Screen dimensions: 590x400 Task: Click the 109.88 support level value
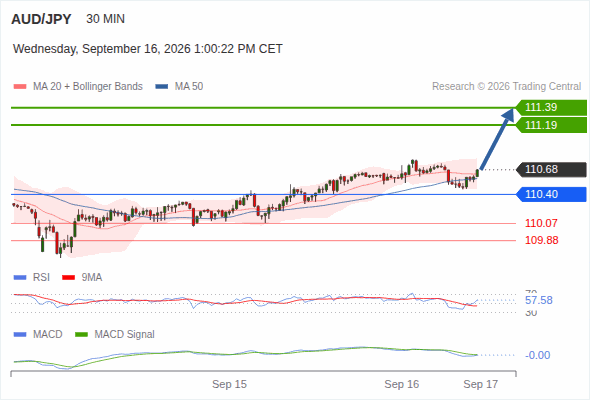541,240
